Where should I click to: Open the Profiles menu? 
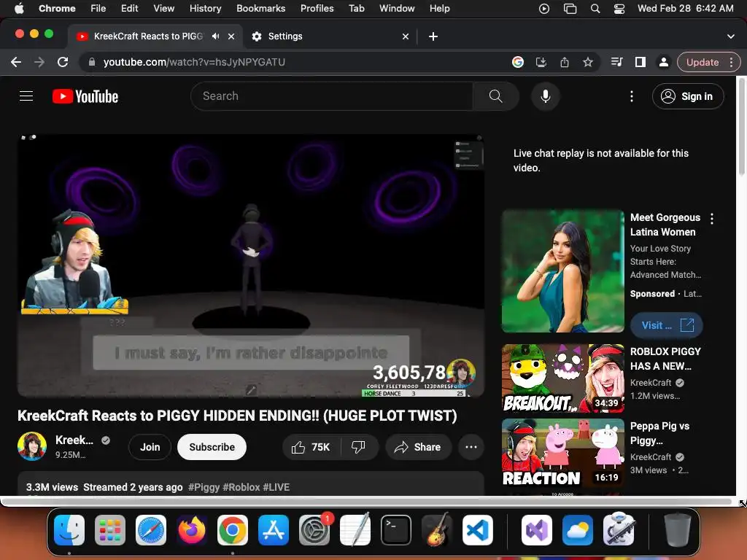coord(317,8)
